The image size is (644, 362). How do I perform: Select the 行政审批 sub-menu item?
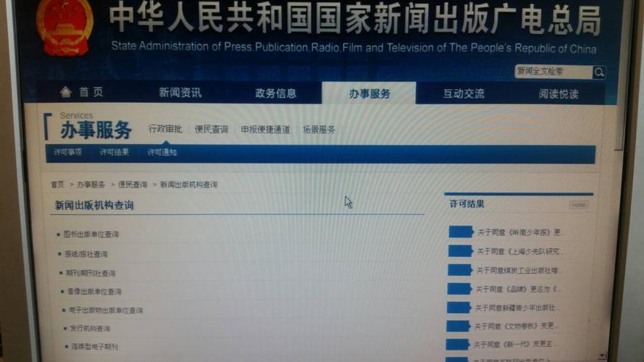[165, 129]
